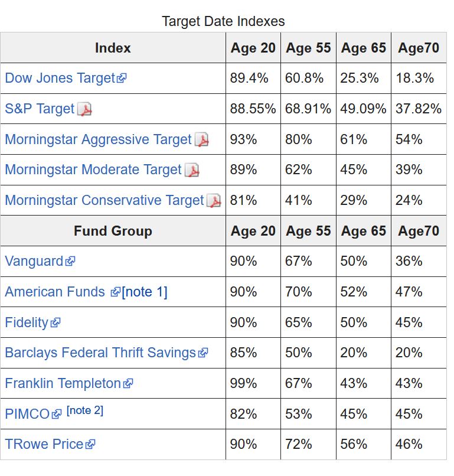454x476 pixels.
Task: Click external link icon after Dow Jones Target
Action: tap(122, 79)
